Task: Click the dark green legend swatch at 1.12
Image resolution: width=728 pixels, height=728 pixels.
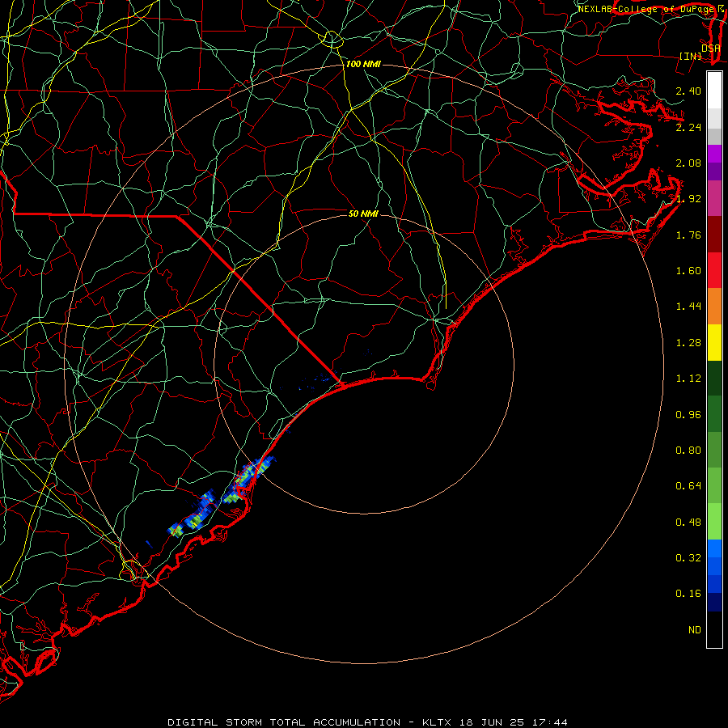Action: [x=714, y=378]
